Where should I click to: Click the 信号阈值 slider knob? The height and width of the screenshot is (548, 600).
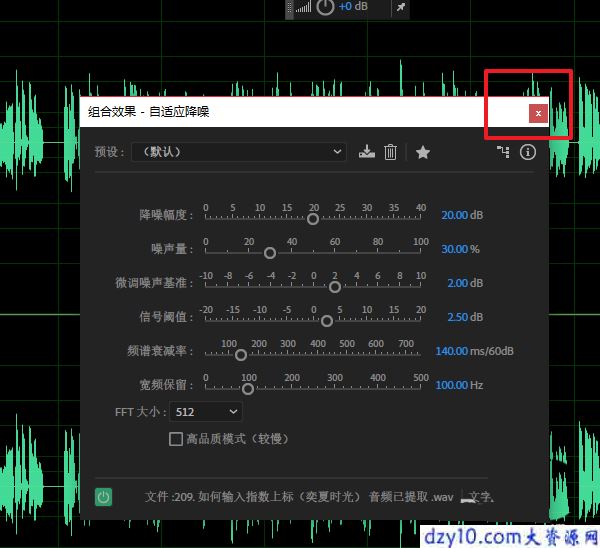327,321
